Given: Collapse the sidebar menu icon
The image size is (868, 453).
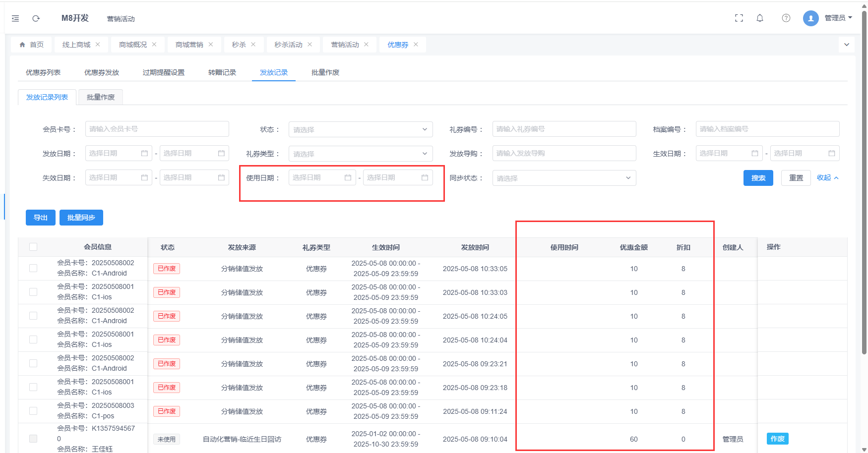Looking at the screenshot, I should point(15,18).
